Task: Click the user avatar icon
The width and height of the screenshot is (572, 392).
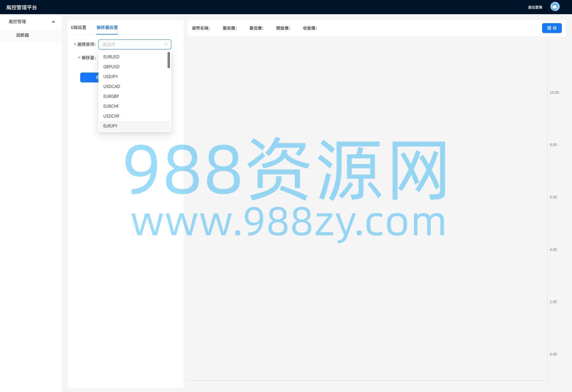Action: coord(554,7)
